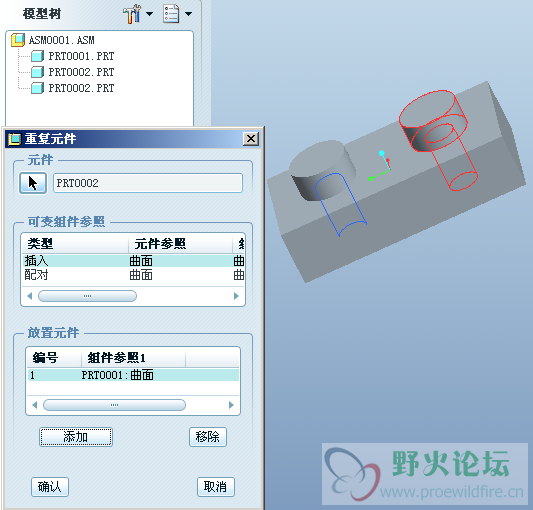Select row 1 PRT0001:曲面 placement
This screenshot has height=510, width=533.
point(133,375)
